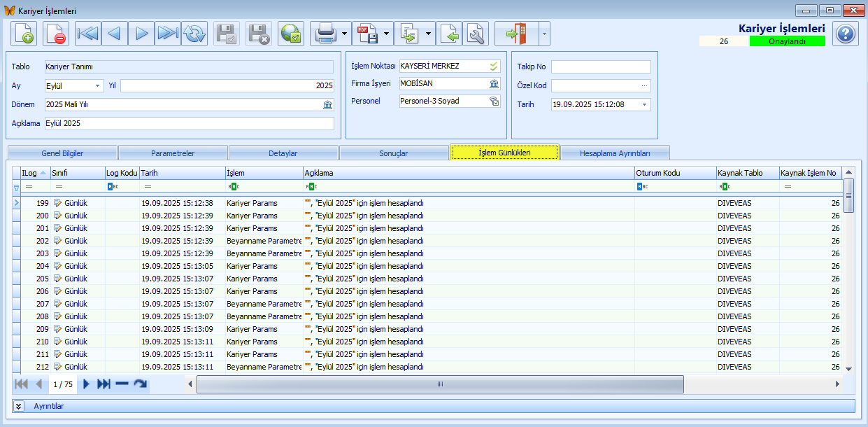Image resolution: width=868 pixels, height=427 pixels.
Task: Open the Ay month dropdown
Action: tap(98, 85)
